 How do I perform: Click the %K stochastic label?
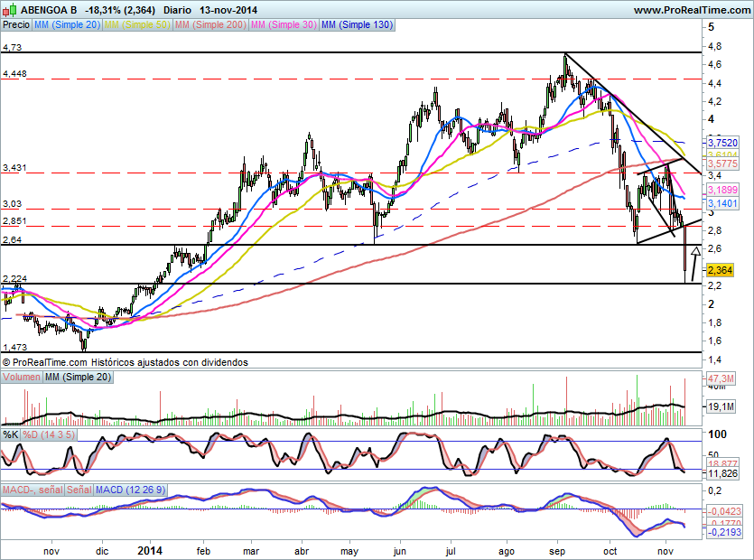[x=11, y=434]
